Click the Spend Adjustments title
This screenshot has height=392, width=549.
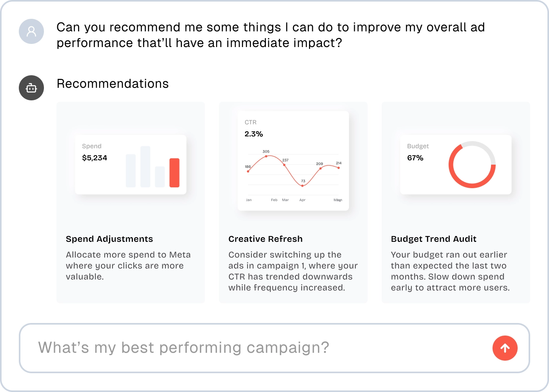pyautogui.click(x=109, y=239)
